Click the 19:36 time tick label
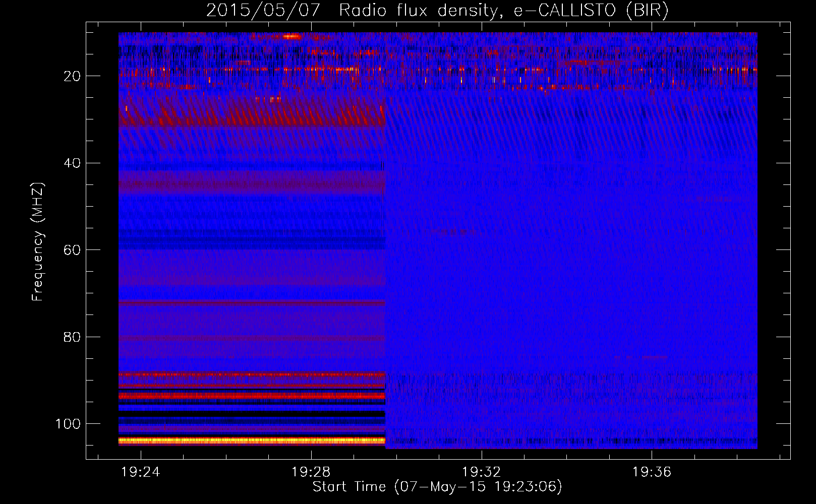 click(x=652, y=472)
